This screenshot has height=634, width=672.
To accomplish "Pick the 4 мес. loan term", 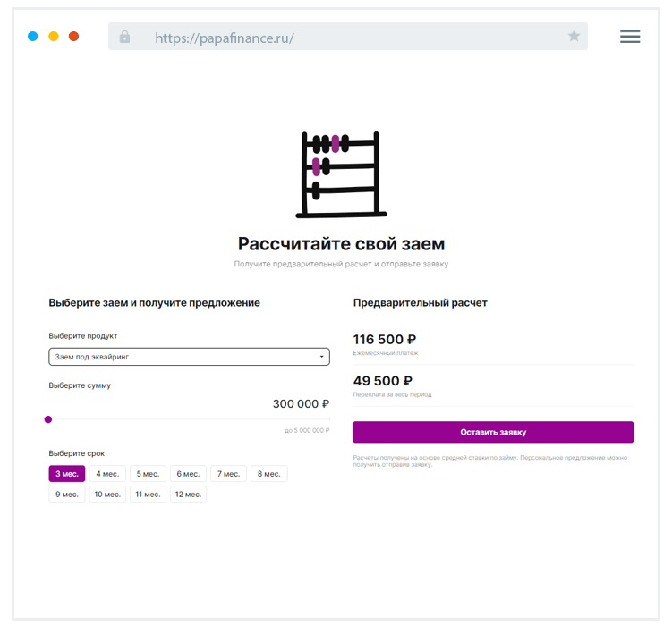I will [107, 474].
